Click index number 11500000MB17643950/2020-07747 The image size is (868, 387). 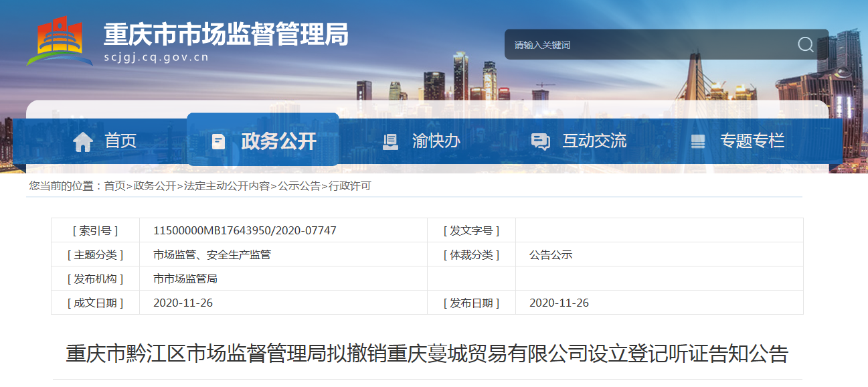(245, 230)
